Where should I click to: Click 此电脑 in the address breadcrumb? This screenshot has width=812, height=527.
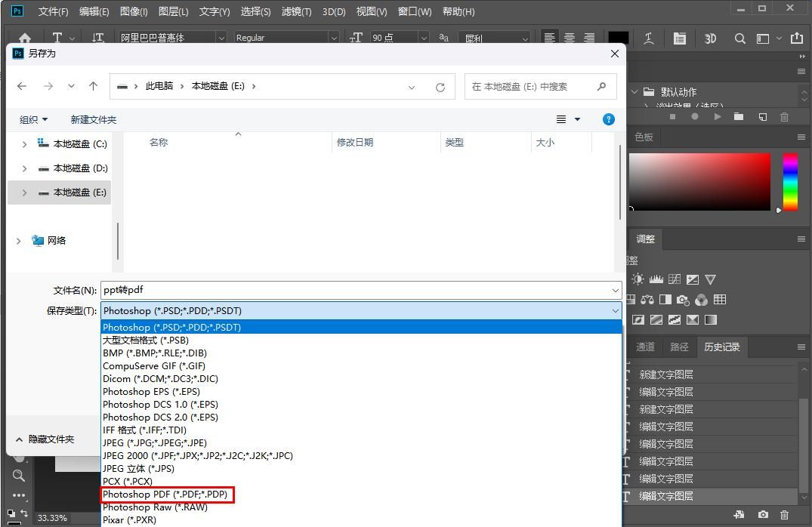[x=159, y=86]
